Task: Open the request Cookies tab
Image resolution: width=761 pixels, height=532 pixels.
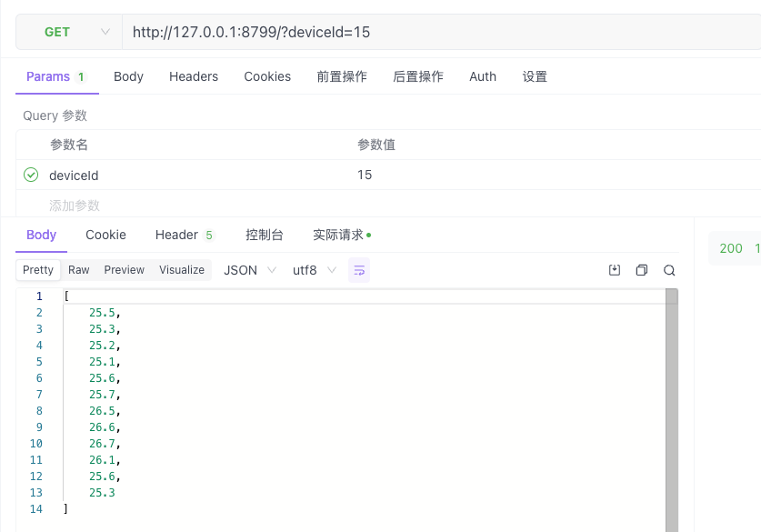Action: tap(267, 76)
